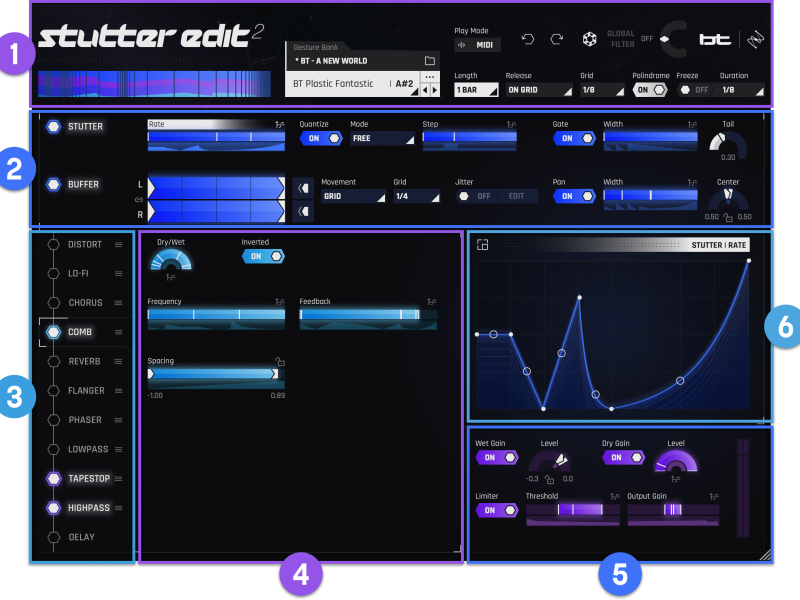Open the Stutter Mode FREE dropdown
Screen dimensions: 800x600
382,138
